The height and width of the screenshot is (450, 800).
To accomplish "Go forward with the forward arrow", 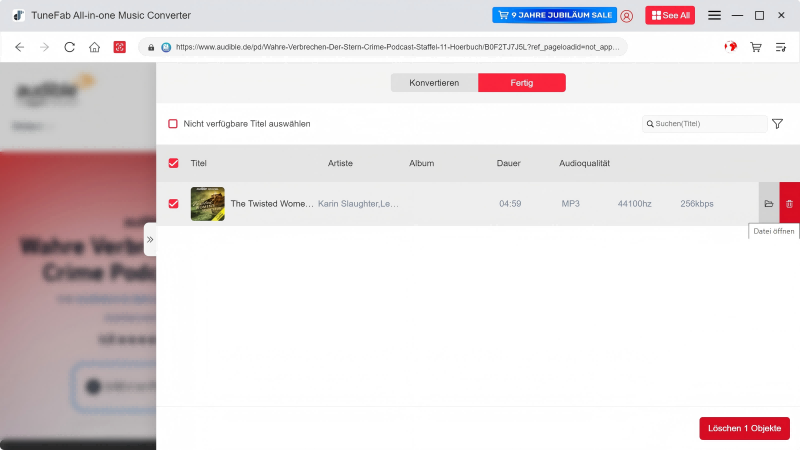I will point(44,47).
